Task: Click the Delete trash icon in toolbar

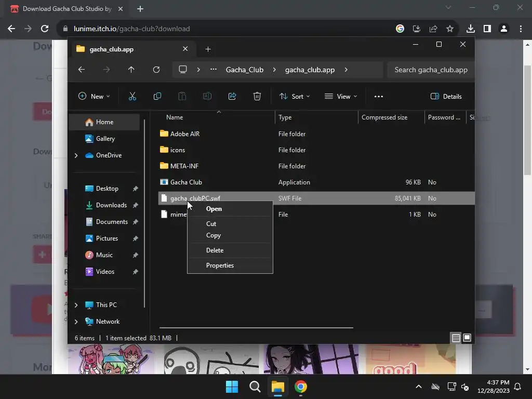Action: click(257, 96)
